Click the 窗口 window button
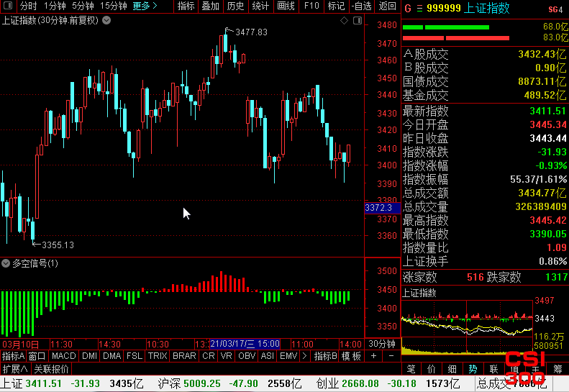569x392 pixels. pyautogui.click(x=37, y=356)
